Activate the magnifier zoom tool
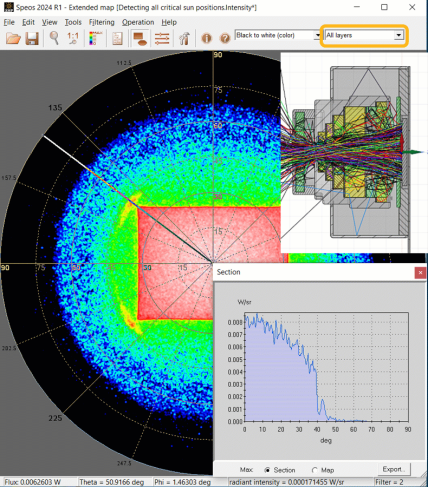This screenshot has width=428, height=488. [54, 38]
